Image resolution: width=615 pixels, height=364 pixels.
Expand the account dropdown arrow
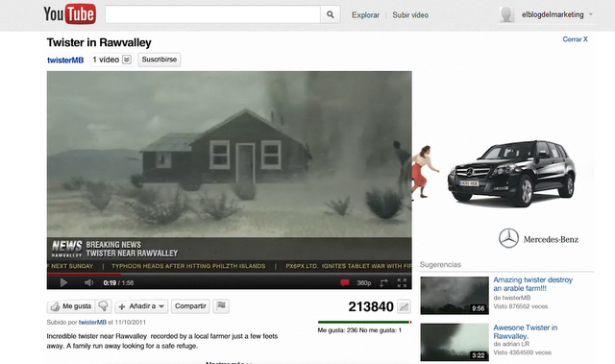point(590,14)
